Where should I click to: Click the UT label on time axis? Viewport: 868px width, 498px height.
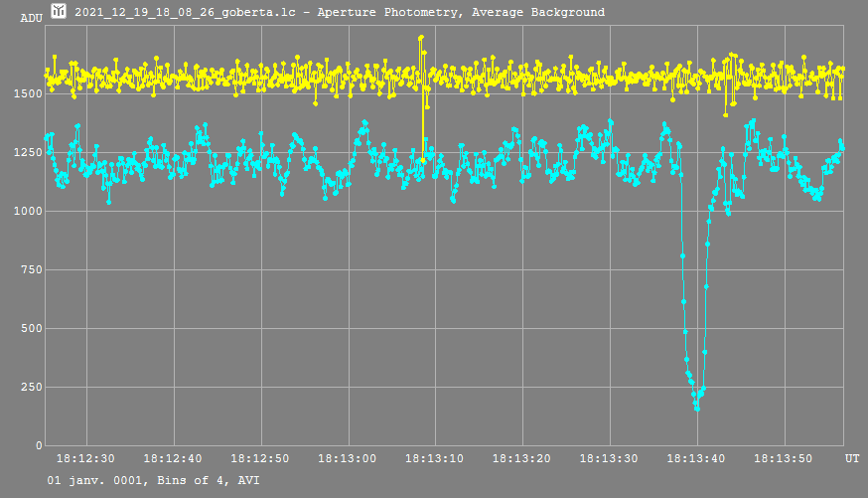852,459
